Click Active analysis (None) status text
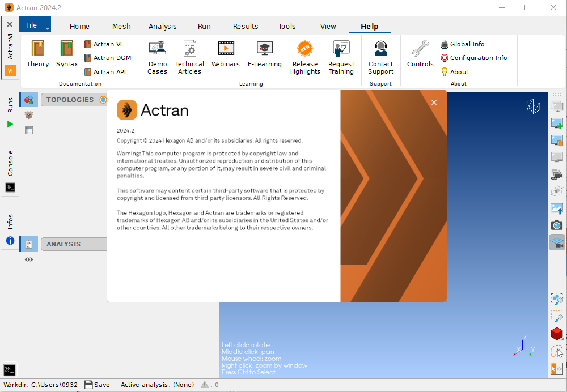 [157, 385]
